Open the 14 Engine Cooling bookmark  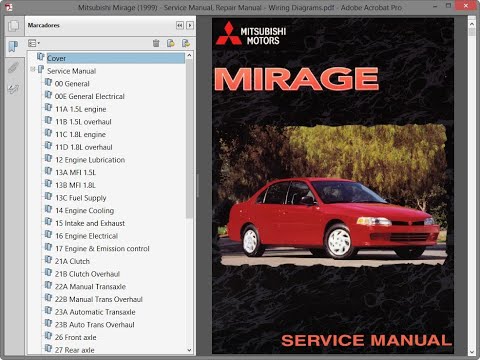pos(85,211)
